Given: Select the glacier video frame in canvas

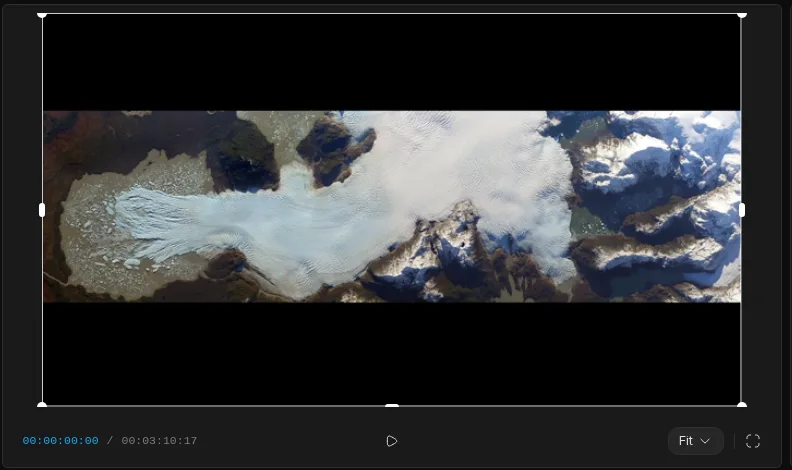Looking at the screenshot, I should pos(392,206).
